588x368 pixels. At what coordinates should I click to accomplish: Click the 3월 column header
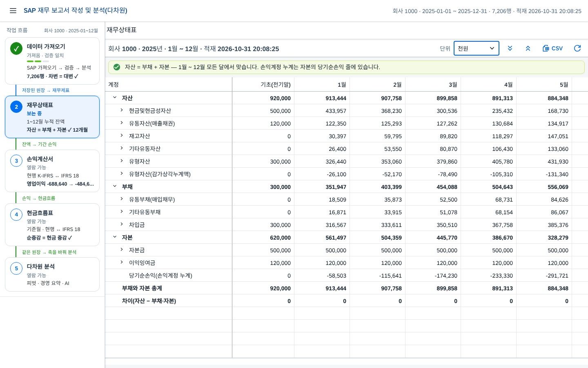point(433,85)
